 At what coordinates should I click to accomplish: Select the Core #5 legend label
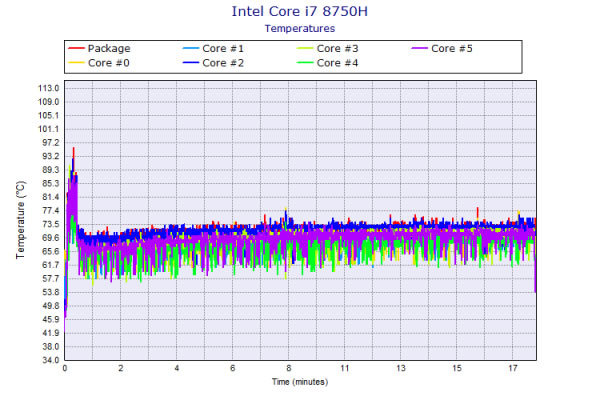point(452,49)
